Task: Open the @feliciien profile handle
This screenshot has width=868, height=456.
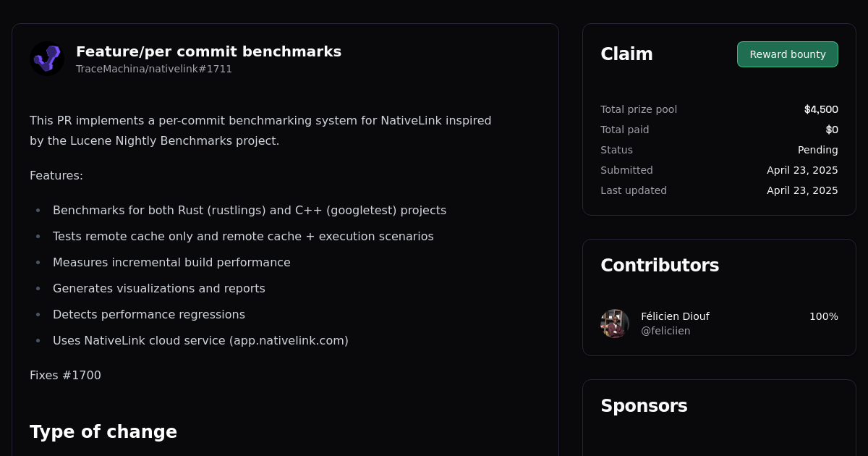Action: 665,331
